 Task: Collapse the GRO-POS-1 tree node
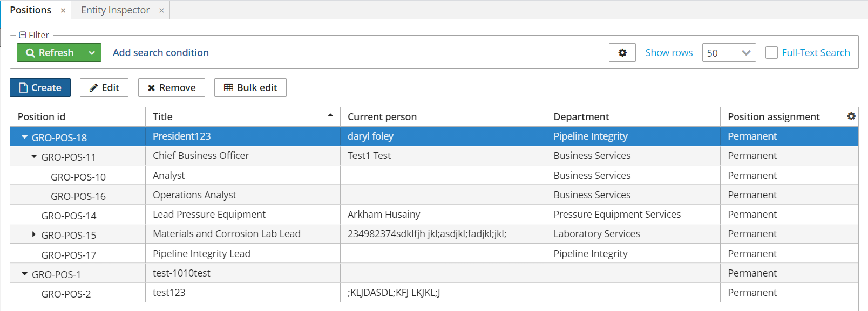24,274
